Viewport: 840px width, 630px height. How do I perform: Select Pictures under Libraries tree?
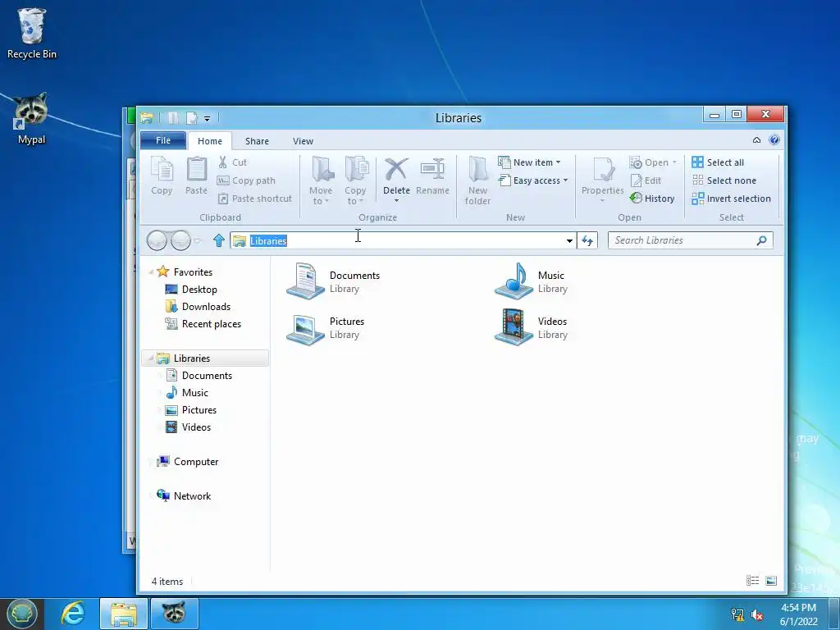coord(190,410)
